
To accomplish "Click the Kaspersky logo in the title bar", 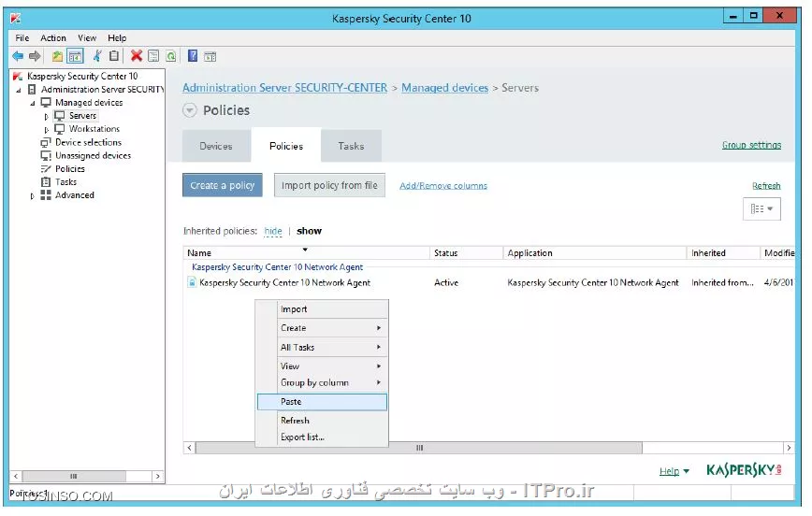I will pos(16,18).
